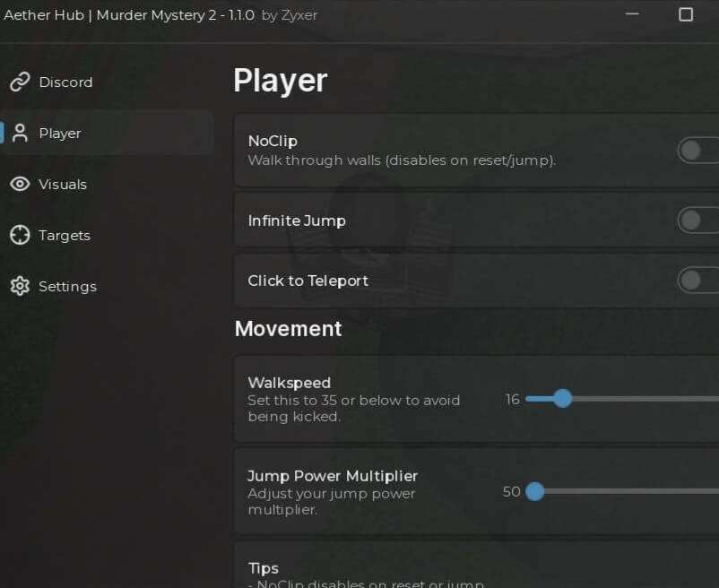Click the Tips section card

tap(476, 565)
